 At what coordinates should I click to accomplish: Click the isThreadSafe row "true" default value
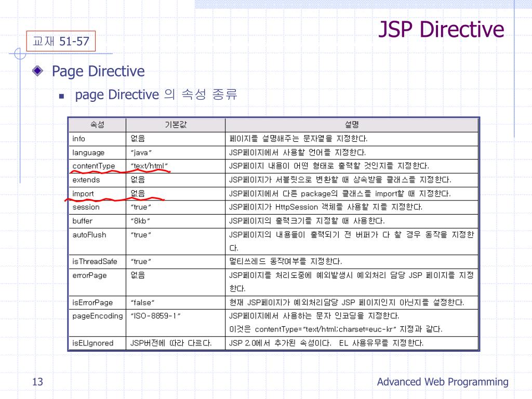tap(141, 262)
